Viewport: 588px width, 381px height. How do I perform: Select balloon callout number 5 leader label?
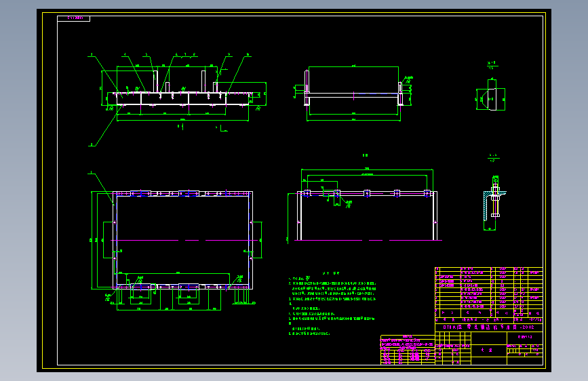[x=146, y=55]
